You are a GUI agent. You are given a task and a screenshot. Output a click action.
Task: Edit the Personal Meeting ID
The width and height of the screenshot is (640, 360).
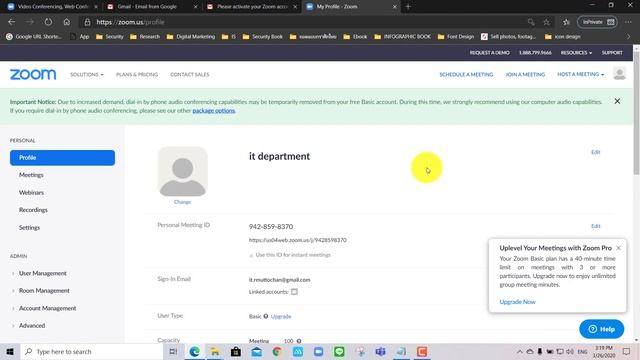[x=596, y=226]
